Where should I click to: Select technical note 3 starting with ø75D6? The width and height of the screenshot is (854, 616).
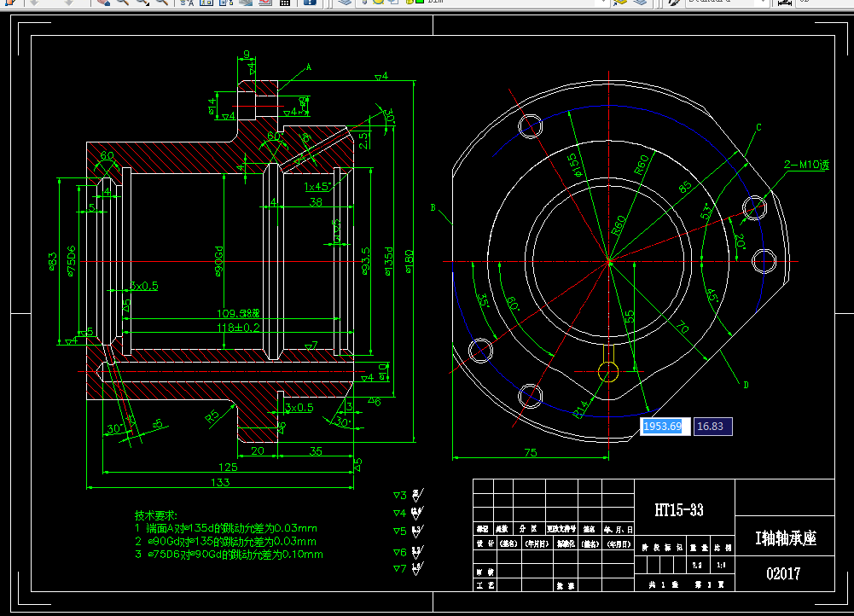[229, 555]
